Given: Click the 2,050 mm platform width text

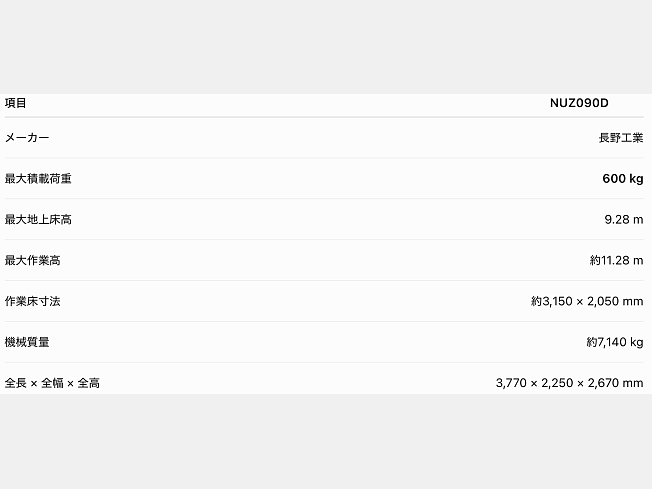Looking at the screenshot, I should (615, 301).
